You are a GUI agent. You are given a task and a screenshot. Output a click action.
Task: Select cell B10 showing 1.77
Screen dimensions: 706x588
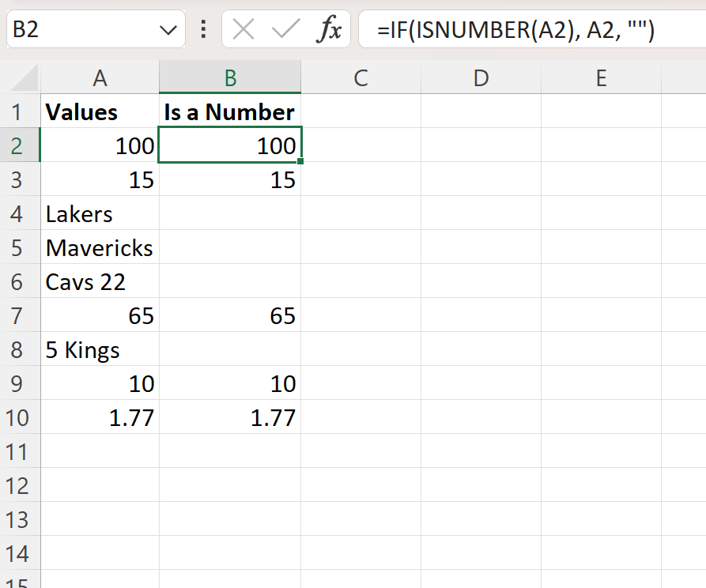point(229,417)
